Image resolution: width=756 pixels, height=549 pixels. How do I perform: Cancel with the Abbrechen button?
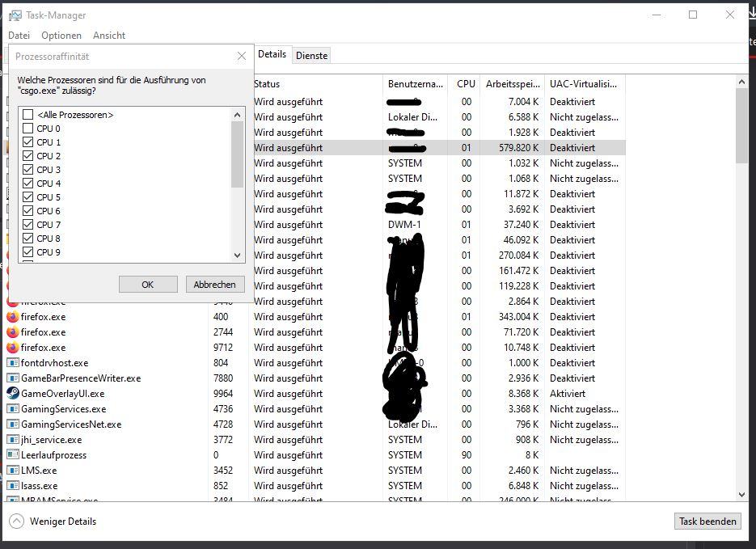click(215, 285)
